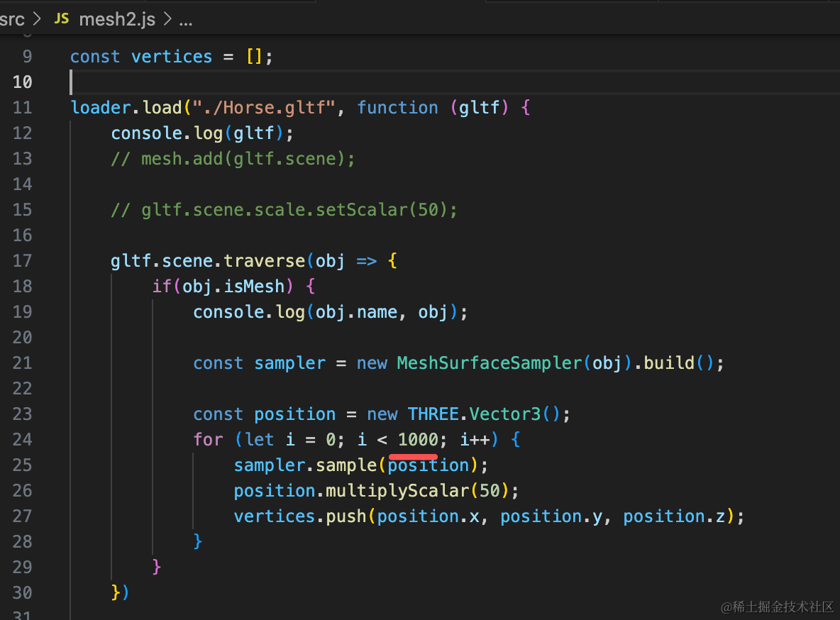
Task: Click 'Vector3' on line 23
Action: coord(505,414)
